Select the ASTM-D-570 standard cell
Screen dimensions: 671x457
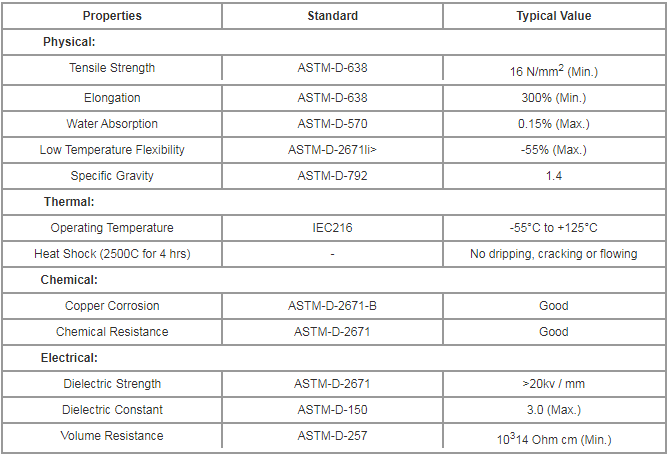click(333, 124)
